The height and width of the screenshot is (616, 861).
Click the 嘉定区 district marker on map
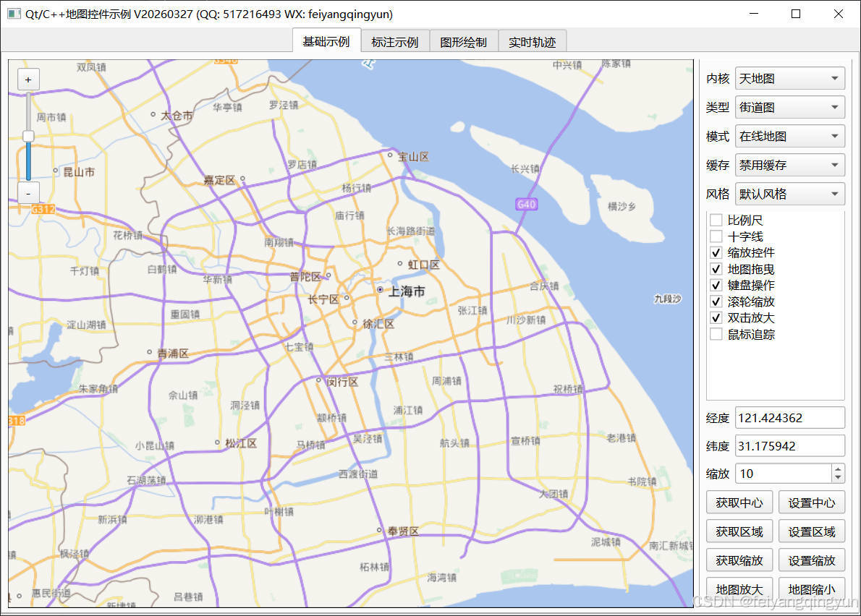tap(242, 179)
